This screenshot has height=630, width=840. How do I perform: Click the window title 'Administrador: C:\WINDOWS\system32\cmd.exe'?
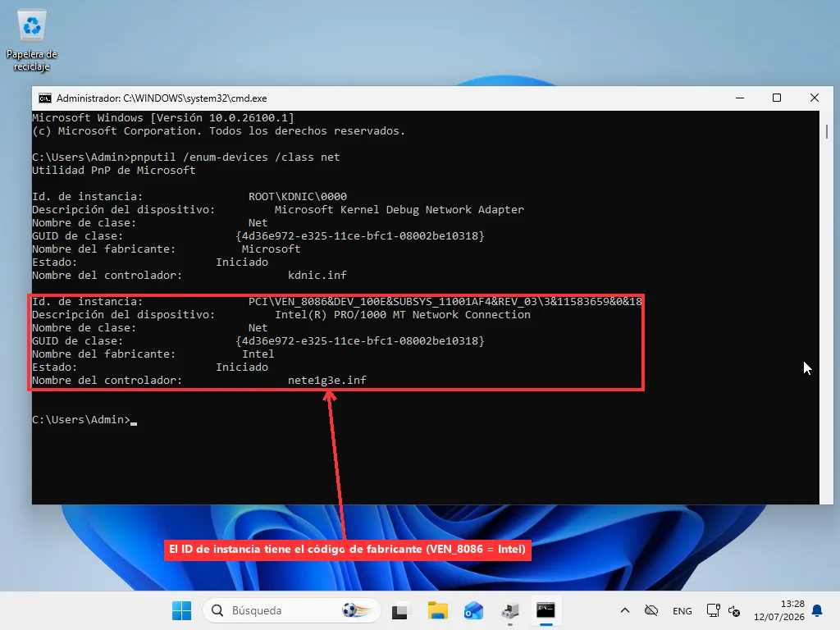(162, 98)
